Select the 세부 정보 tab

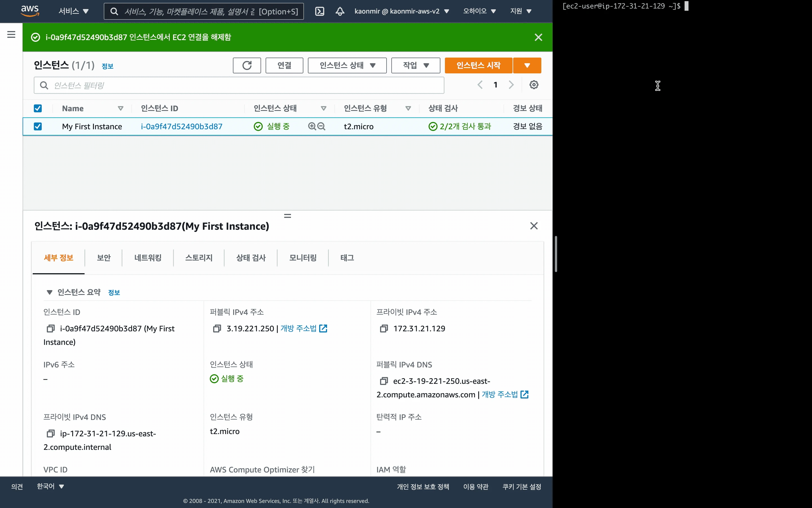pyautogui.click(x=59, y=258)
